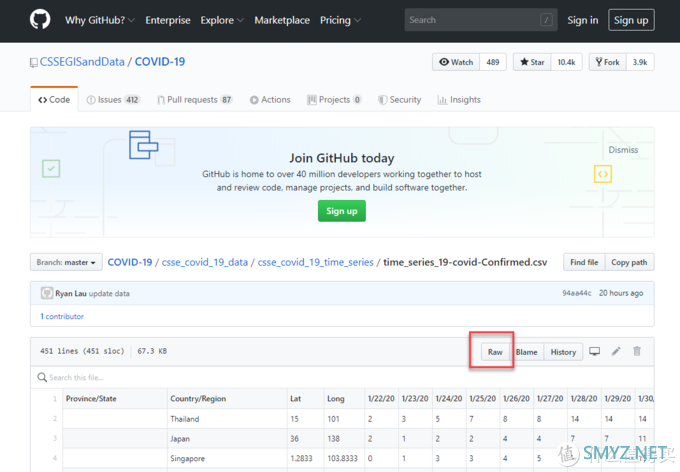This screenshot has height=472, width=680.
Task: Open the Insights tab
Action: (459, 100)
